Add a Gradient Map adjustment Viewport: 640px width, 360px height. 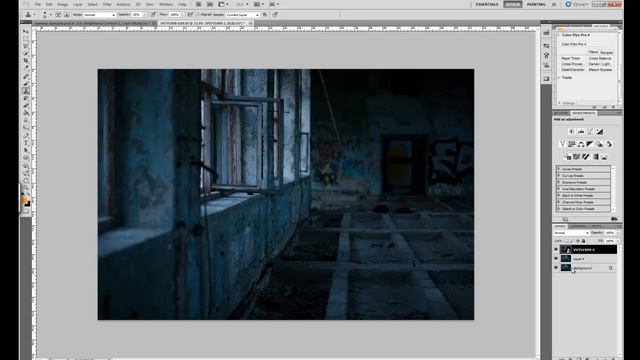[595, 157]
